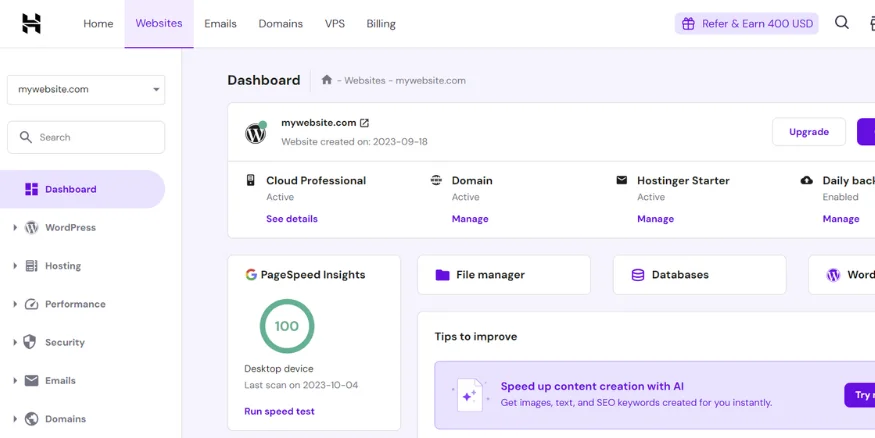Select the Websites tab
Viewport: 875px width, 438px height.
pos(159,23)
